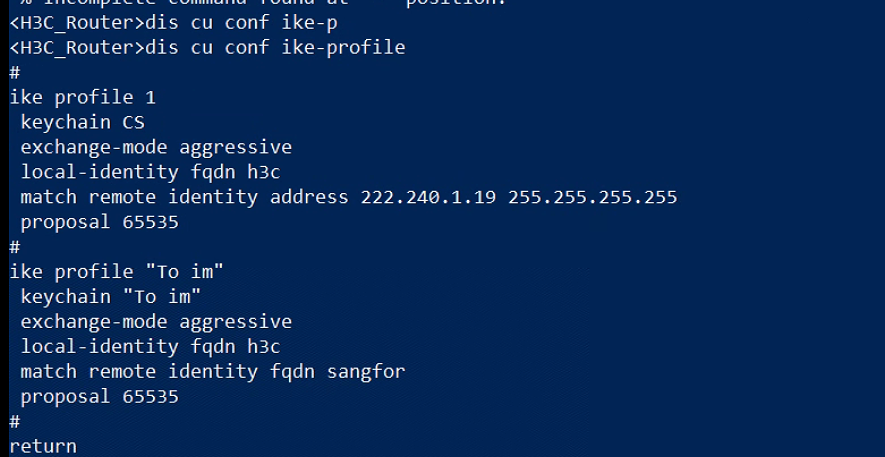The width and height of the screenshot is (885, 457).
Task: Click the 'return' line at the bottom
Action: coord(42,446)
